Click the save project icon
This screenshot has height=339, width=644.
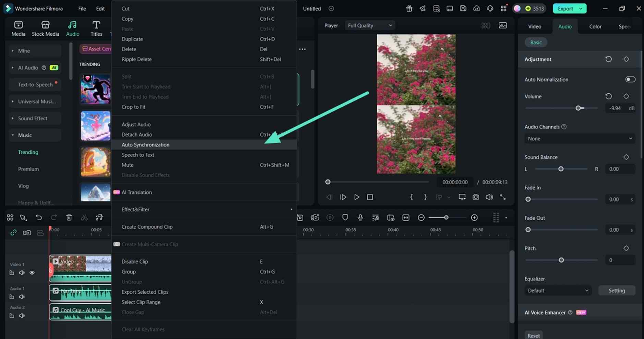point(463,9)
